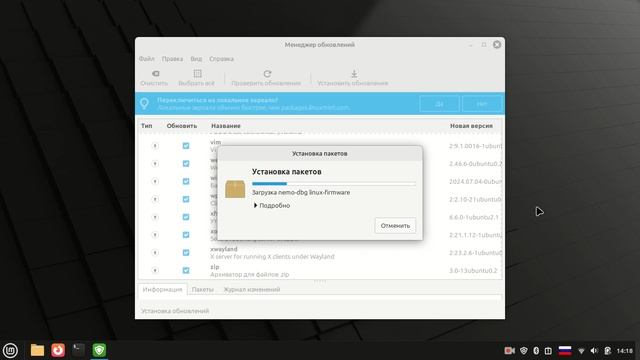The height and width of the screenshot is (360, 640).
Task: Expand the Подробно details section
Action: coord(271,206)
